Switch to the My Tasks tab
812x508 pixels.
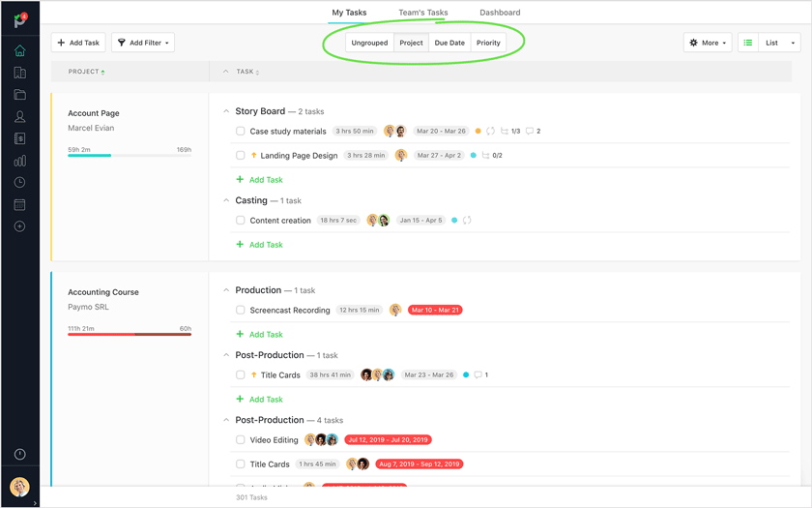click(x=349, y=13)
